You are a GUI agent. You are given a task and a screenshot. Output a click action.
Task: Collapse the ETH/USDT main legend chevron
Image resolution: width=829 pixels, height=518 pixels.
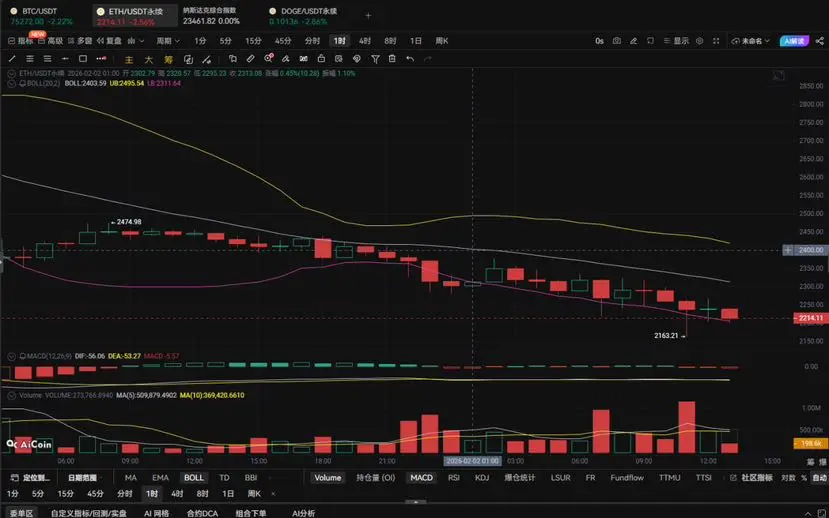click(11, 73)
